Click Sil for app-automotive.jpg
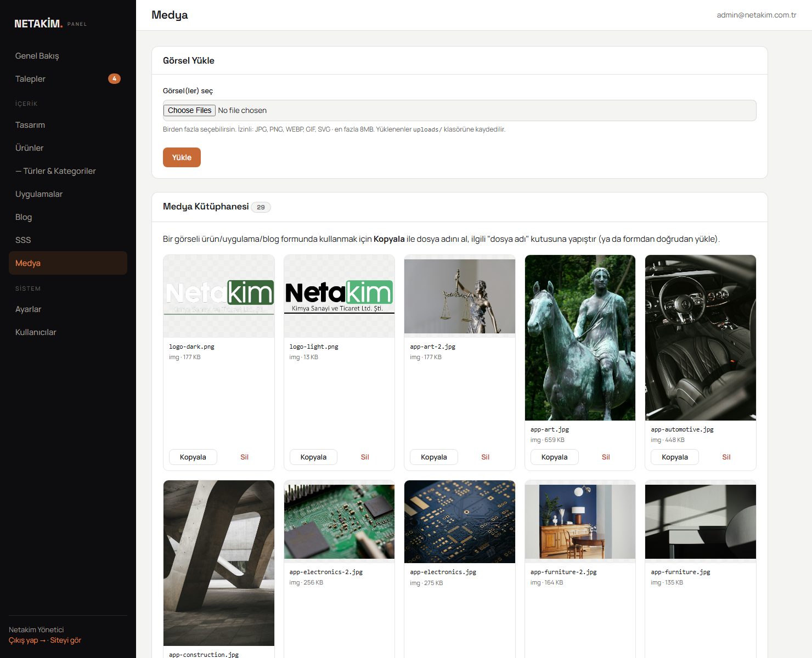The image size is (812, 658). coord(726,457)
